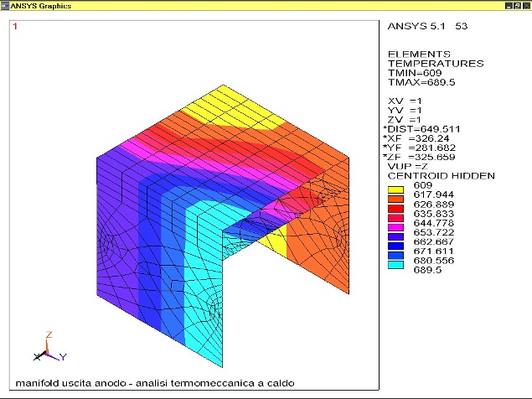Select the yellow 609 legend swatch

pyautogui.click(x=395, y=189)
